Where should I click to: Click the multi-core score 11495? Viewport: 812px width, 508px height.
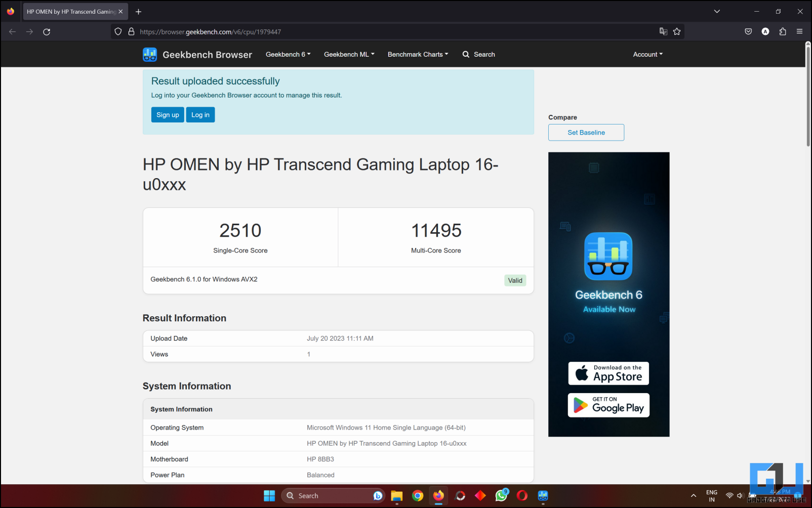[x=436, y=231]
